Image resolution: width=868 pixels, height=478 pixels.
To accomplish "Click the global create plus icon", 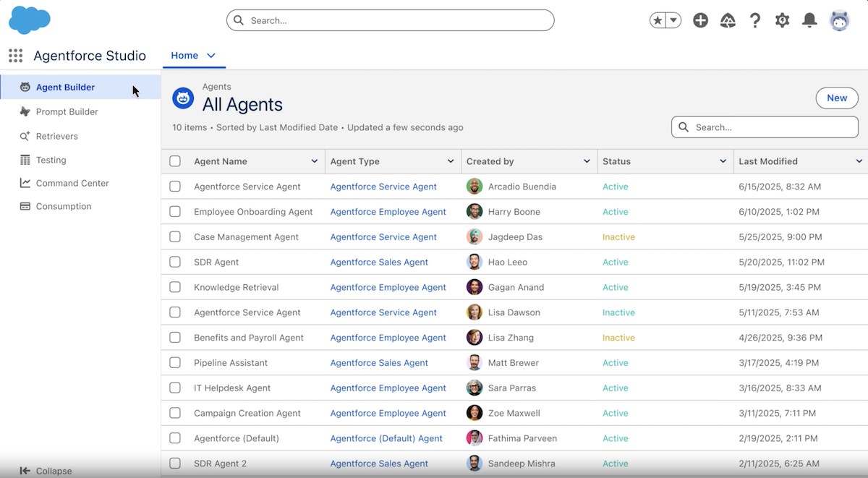I will click(x=700, y=20).
